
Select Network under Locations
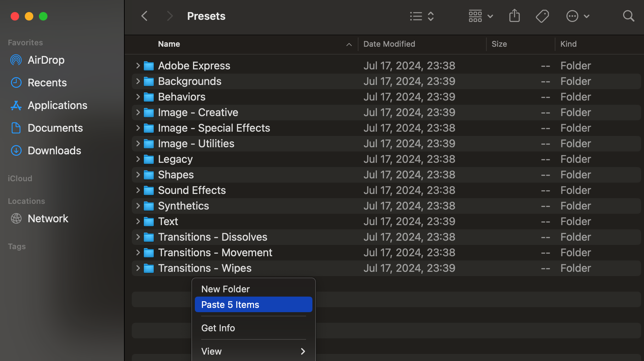click(48, 219)
